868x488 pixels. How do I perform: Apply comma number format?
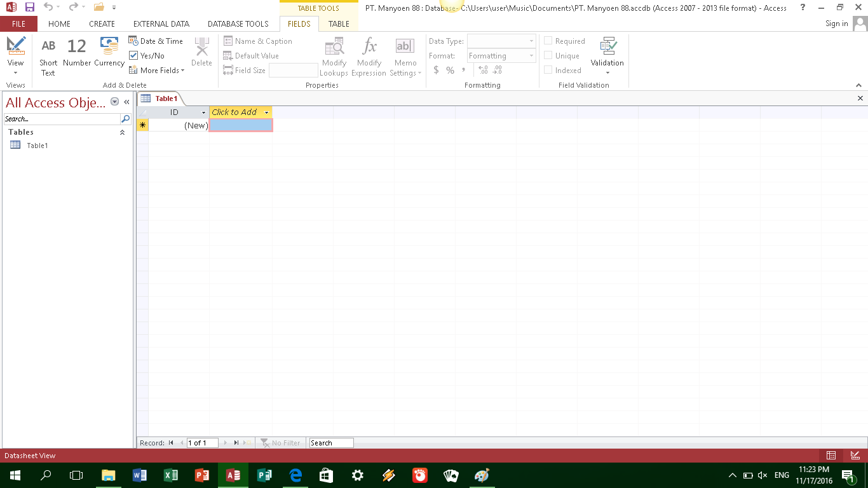point(463,71)
